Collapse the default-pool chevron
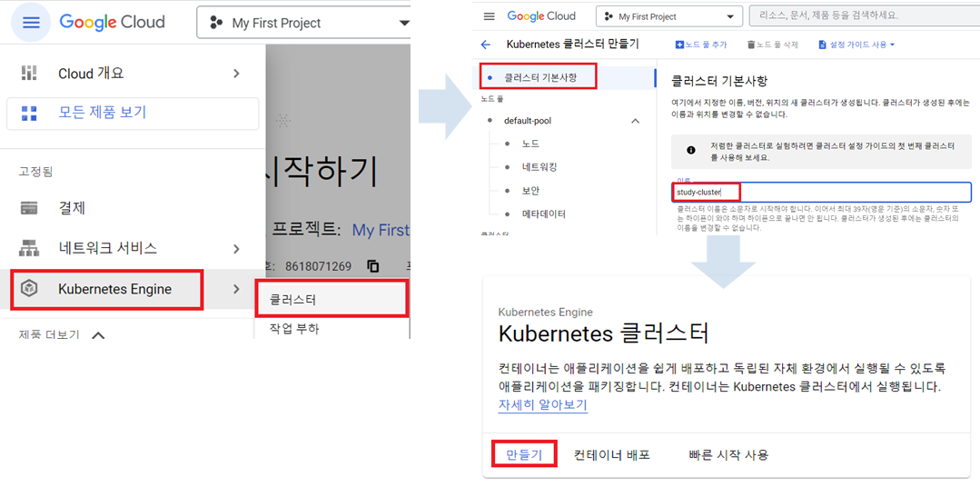This screenshot has height=487, width=980. click(x=636, y=121)
